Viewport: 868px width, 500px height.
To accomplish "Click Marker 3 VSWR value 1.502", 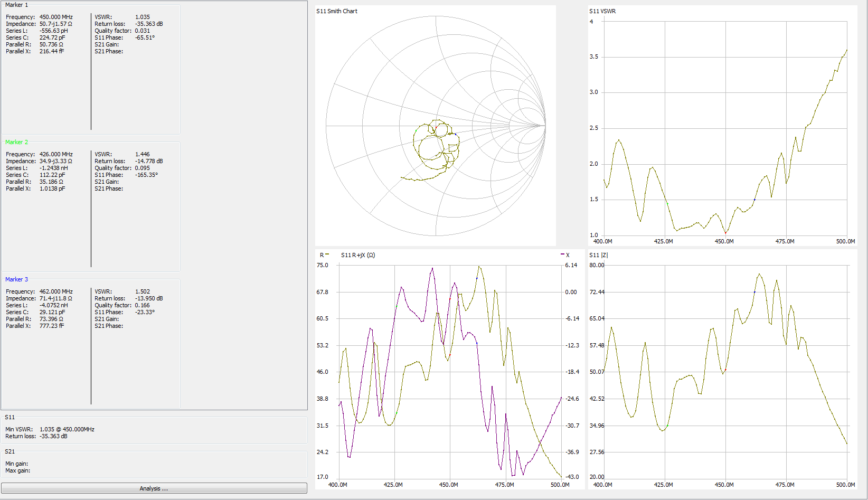I will click(x=143, y=291).
